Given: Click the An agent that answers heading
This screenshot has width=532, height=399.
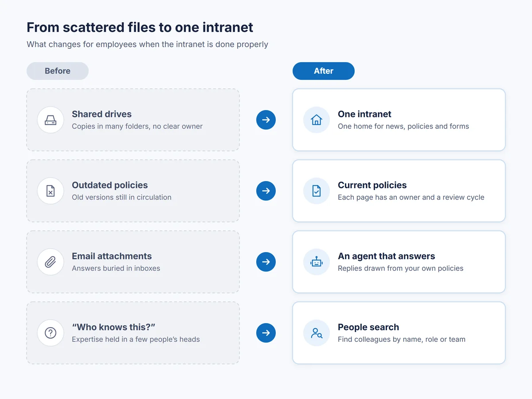Looking at the screenshot, I should click(x=386, y=256).
